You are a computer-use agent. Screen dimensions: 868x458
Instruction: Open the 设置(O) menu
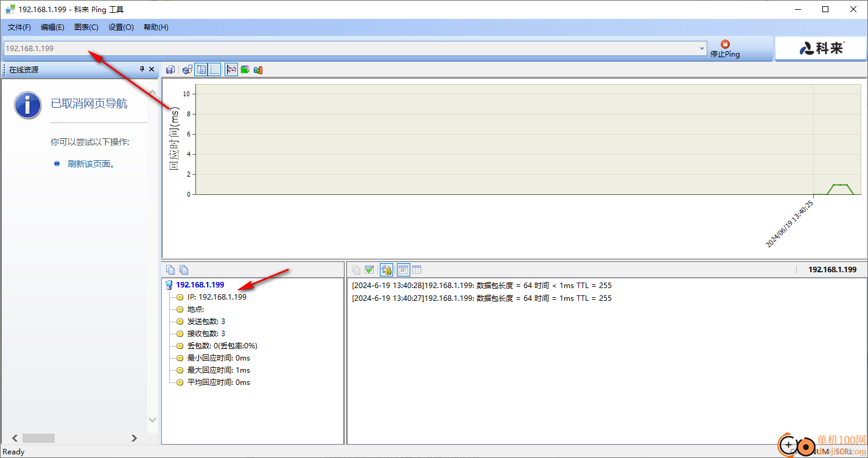click(121, 27)
